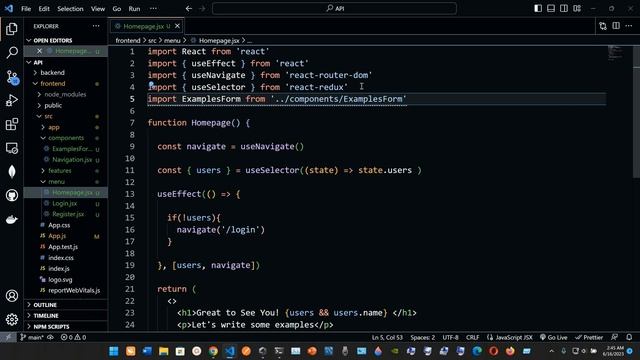Click the main branch indicator
This screenshot has height=360, width=640.
(32, 337)
